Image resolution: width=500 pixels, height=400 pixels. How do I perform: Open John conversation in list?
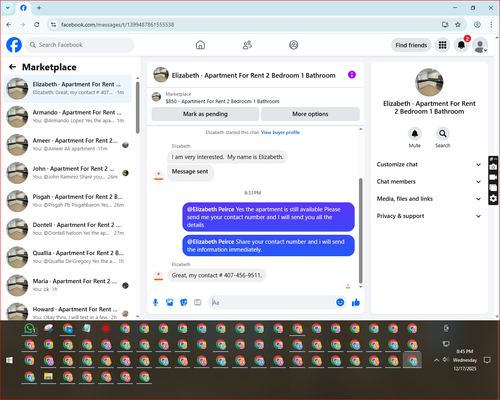click(68, 173)
